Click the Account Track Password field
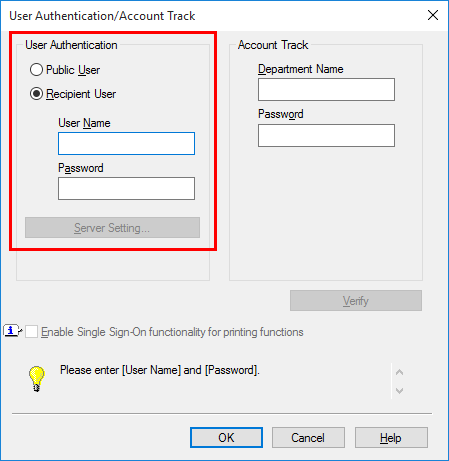This screenshot has height=461, width=449. coord(326,135)
